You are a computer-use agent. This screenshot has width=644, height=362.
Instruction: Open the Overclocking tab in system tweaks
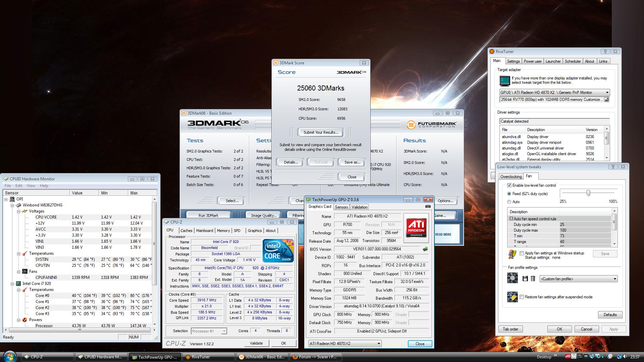point(511,177)
